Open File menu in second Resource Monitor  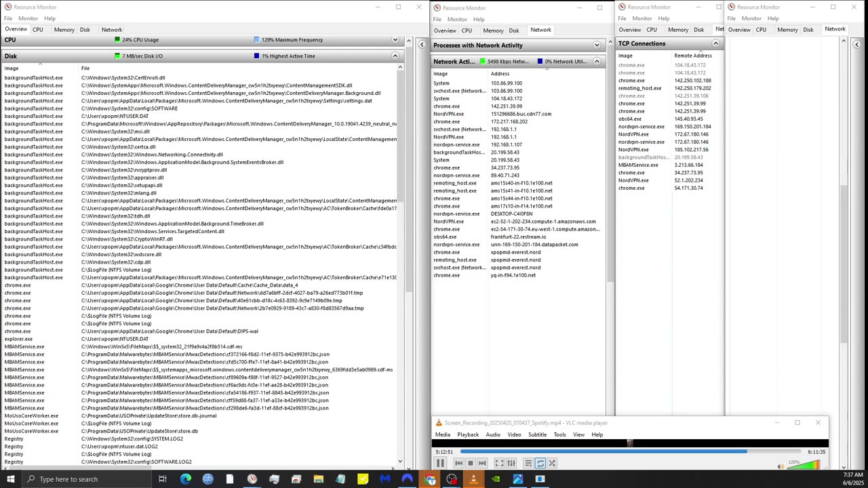coord(437,19)
